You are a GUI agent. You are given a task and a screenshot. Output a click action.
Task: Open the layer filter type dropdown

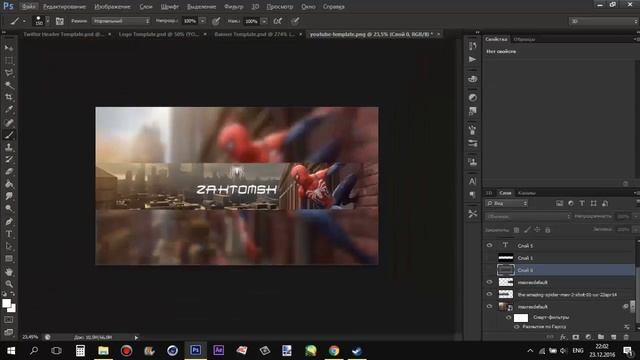click(x=507, y=203)
